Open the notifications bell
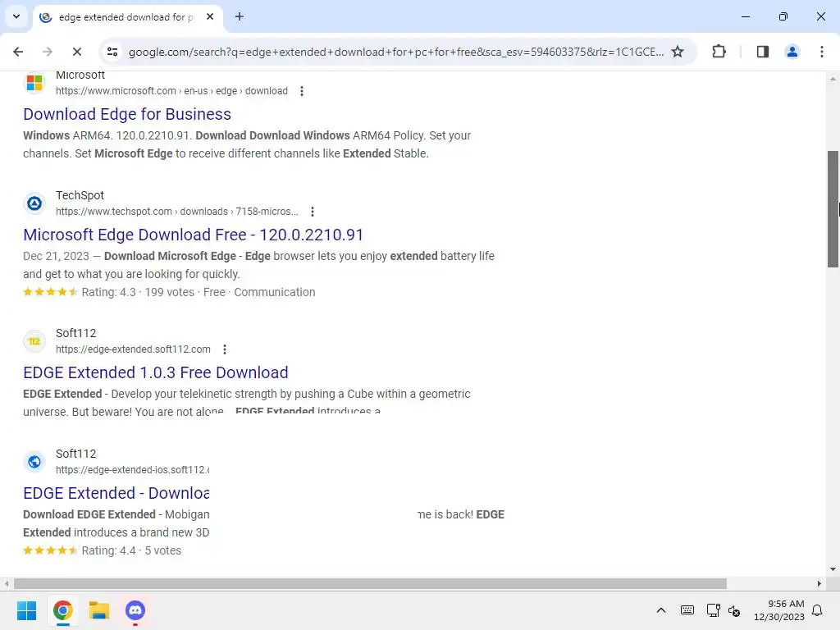 (818, 610)
